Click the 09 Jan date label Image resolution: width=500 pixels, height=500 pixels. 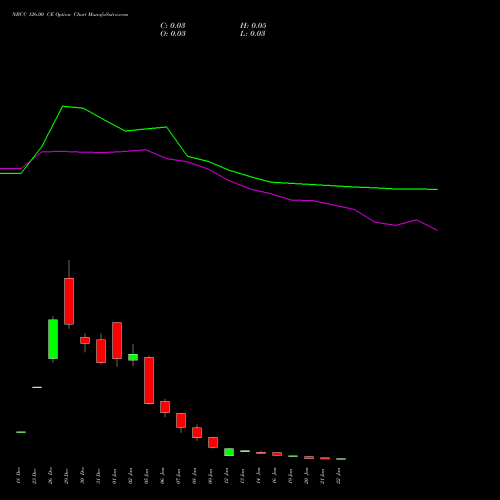pyautogui.click(x=210, y=476)
